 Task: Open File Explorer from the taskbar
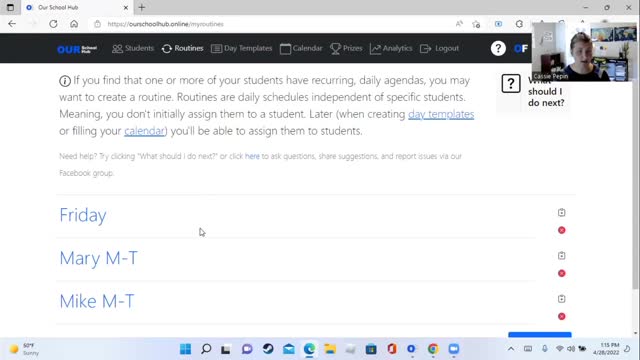point(330,349)
